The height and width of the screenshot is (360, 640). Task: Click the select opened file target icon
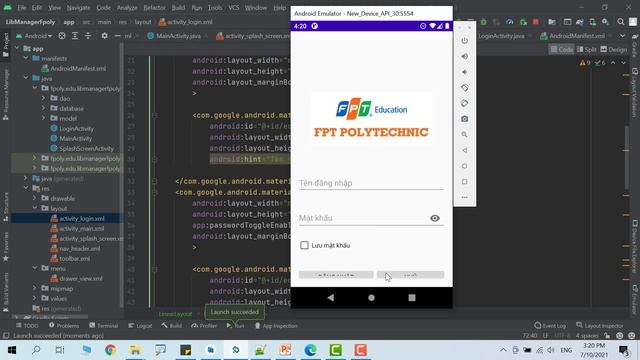62,36
